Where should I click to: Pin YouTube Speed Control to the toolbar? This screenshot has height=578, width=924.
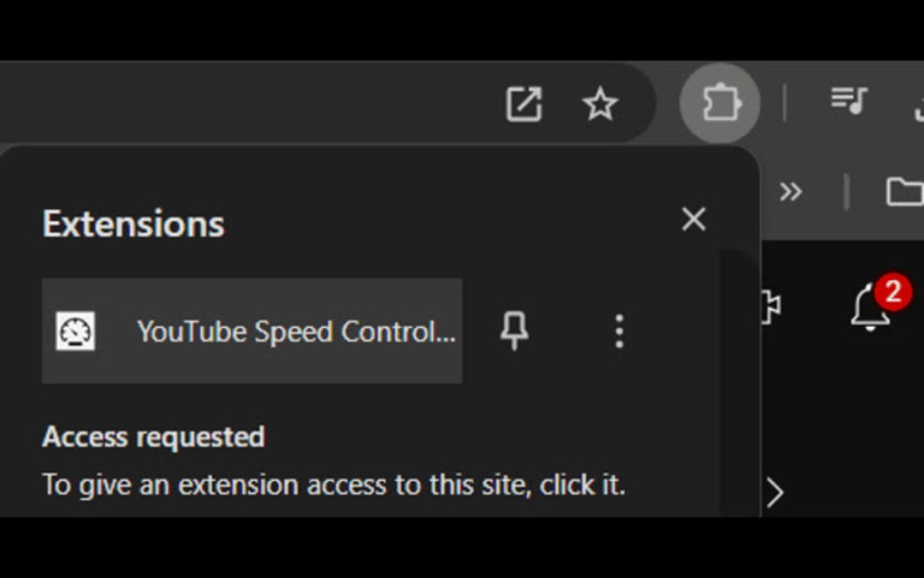514,332
